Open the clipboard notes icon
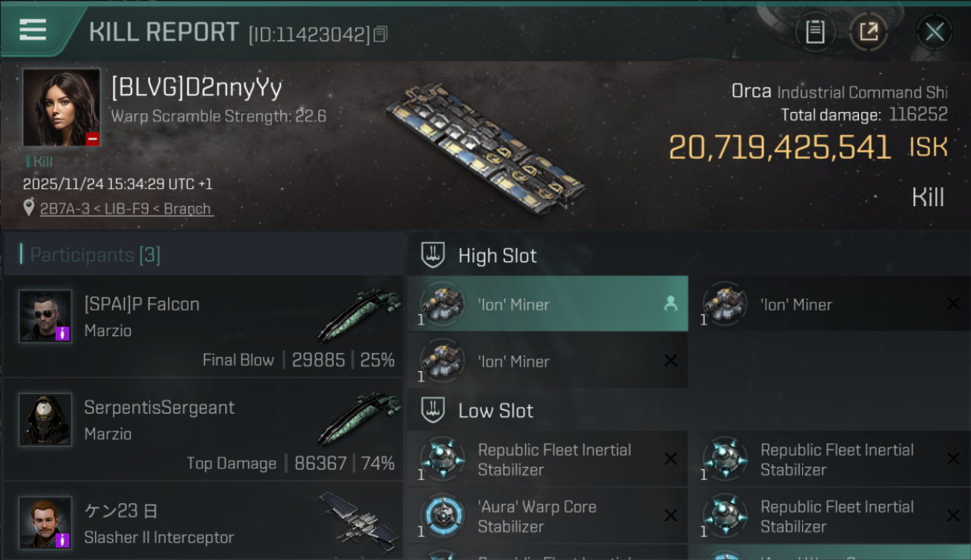Image resolution: width=971 pixels, height=560 pixels. pyautogui.click(x=815, y=32)
